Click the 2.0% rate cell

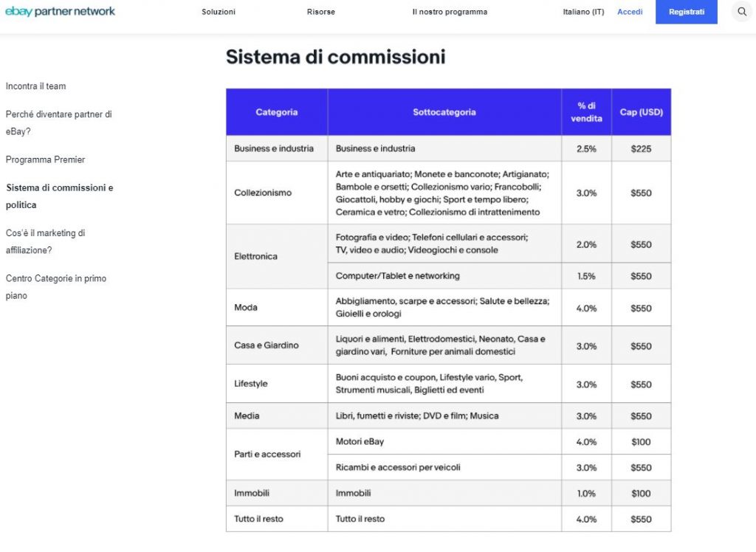point(586,244)
